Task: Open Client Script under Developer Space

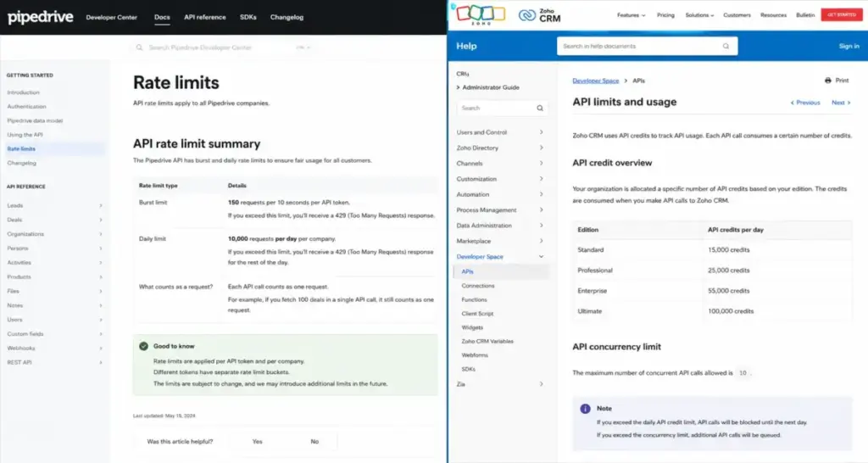Action: [x=477, y=314]
